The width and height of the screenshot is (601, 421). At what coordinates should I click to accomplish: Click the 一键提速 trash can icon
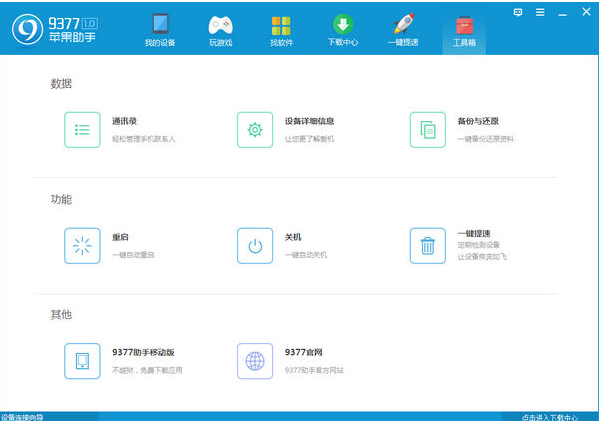click(x=428, y=246)
